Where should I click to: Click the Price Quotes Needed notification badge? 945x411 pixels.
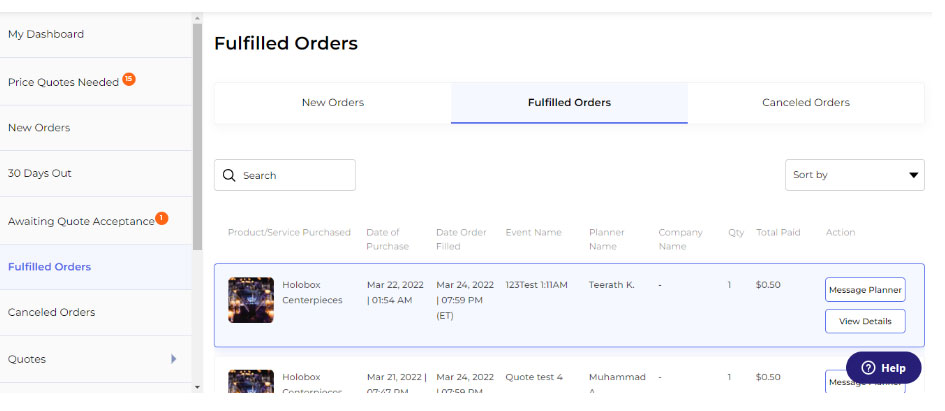point(129,79)
